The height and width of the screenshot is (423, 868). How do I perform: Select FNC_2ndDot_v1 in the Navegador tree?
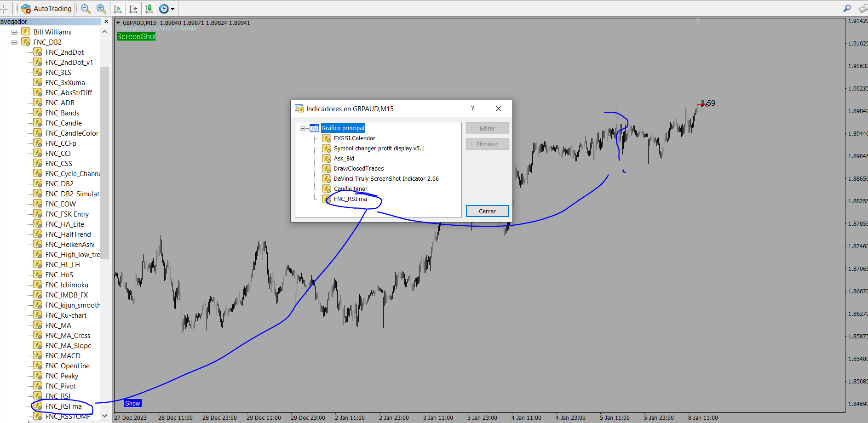tap(69, 63)
